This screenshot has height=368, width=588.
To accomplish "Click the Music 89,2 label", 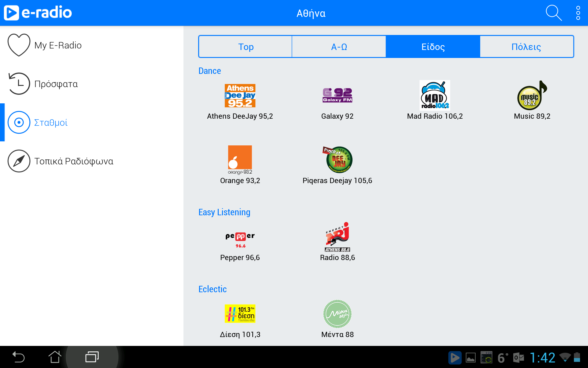I will (532, 116).
